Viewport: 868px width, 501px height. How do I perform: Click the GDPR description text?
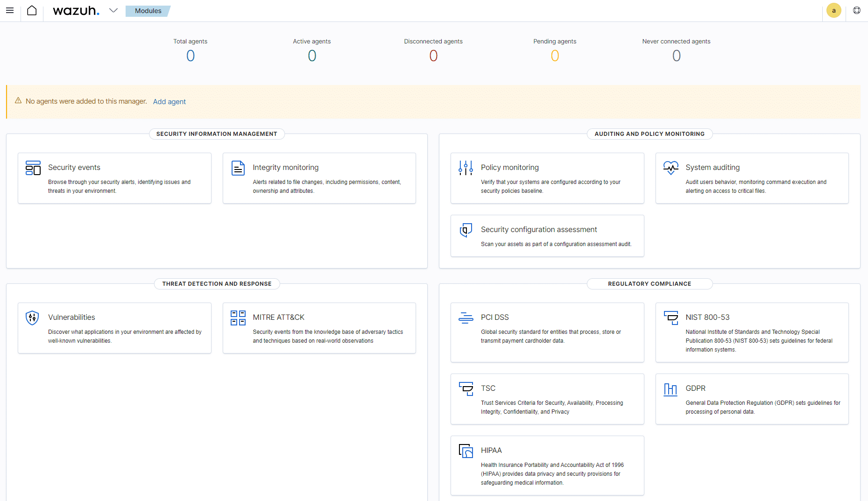[763, 407]
